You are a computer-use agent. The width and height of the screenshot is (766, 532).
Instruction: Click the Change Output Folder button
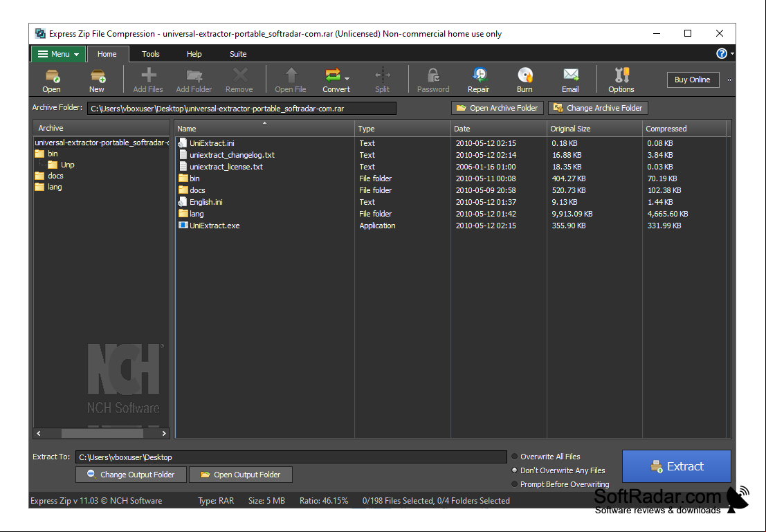pyautogui.click(x=131, y=475)
